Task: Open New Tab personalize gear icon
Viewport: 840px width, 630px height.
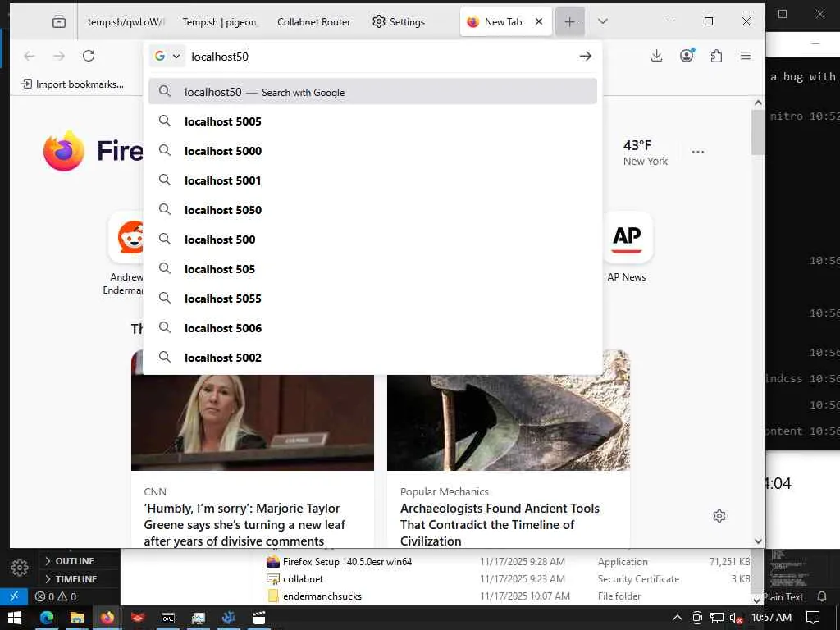Action: (x=719, y=515)
